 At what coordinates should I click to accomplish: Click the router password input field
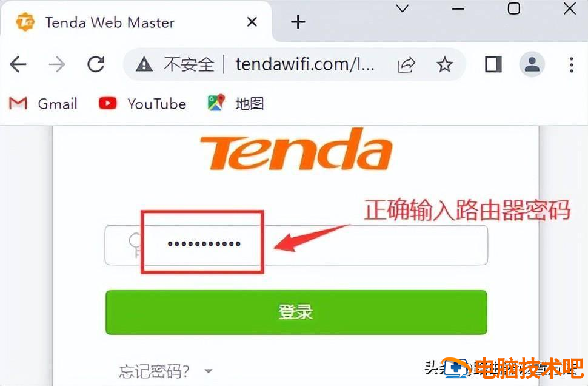tap(296, 245)
